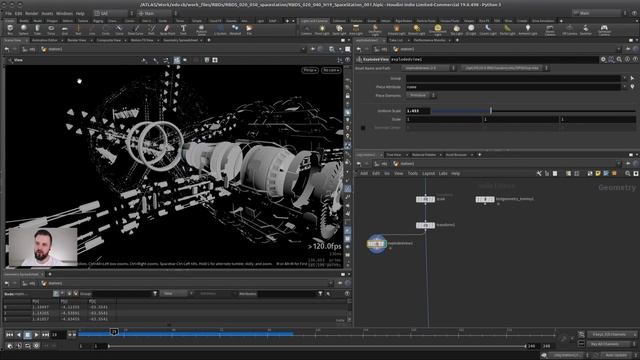The height and width of the screenshot is (360, 640).
Task: Toggle the highlighted display option in viewport toolbar
Action: pyautogui.click(x=177, y=60)
